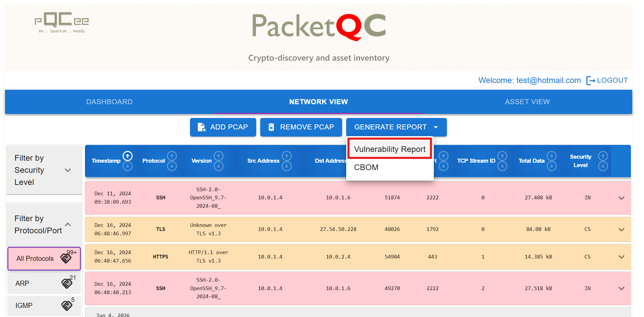This screenshot has width=644, height=317.
Task: Expand the Filter by Security Level panel
Action: click(68, 170)
